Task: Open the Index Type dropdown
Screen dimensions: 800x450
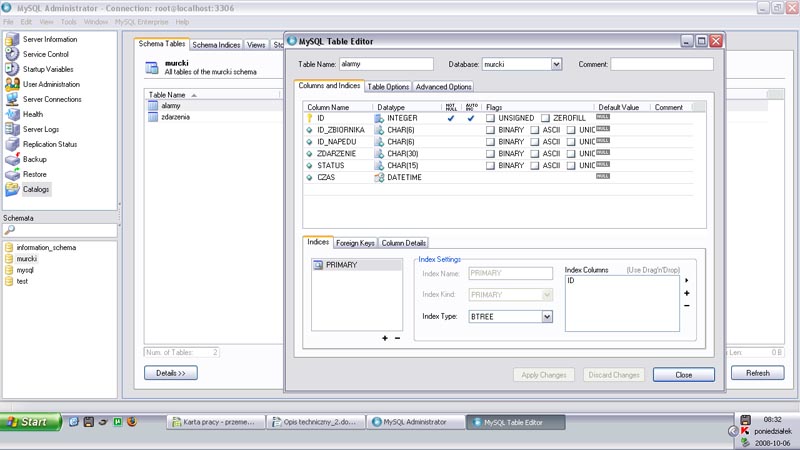Action: pyautogui.click(x=547, y=317)
